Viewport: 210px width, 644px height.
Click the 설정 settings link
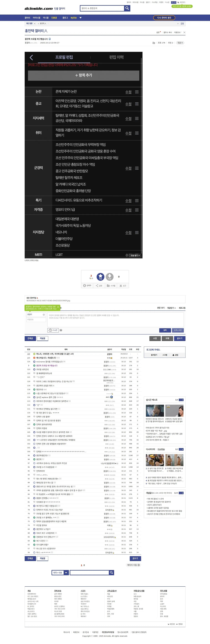(x=158, y=32)
